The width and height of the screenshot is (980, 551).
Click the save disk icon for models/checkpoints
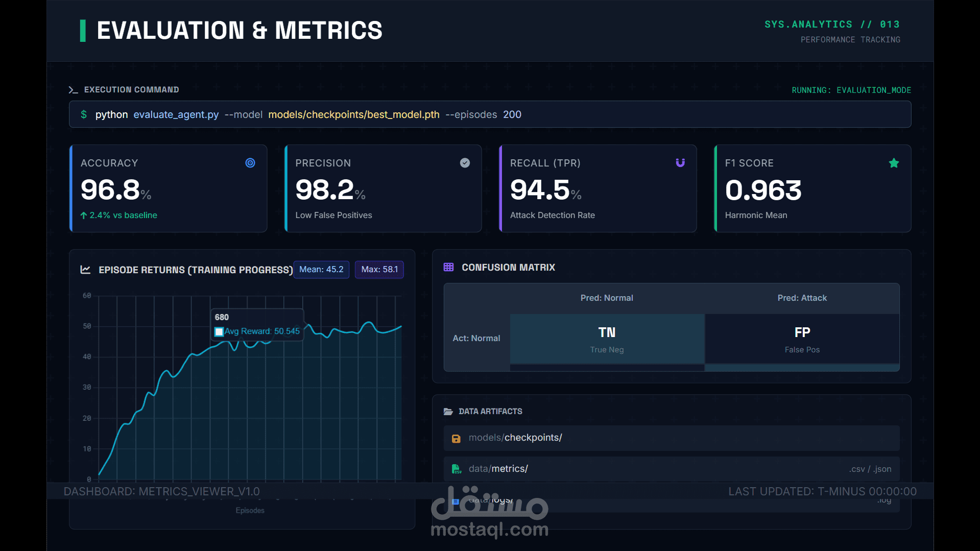coord(456,439)
